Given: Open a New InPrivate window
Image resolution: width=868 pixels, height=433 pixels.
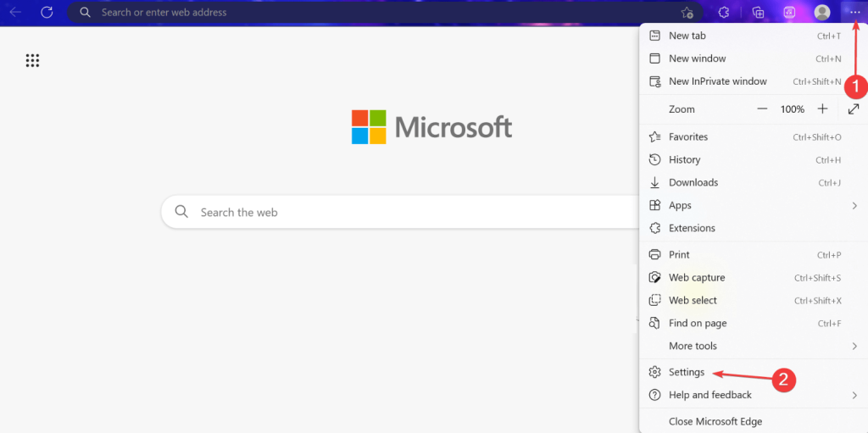Looking at the screenshot, I should pos(754,81).
